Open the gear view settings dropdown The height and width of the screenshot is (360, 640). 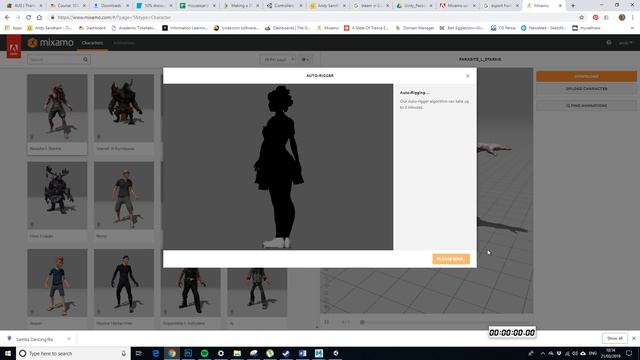coord(305,60)
